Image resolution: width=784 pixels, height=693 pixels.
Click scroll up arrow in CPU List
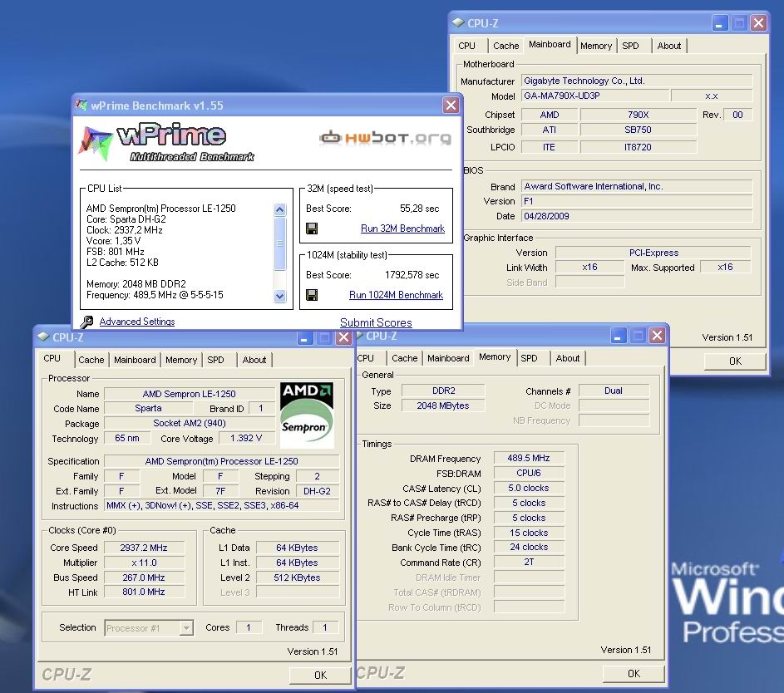click(x=280, y=209)
